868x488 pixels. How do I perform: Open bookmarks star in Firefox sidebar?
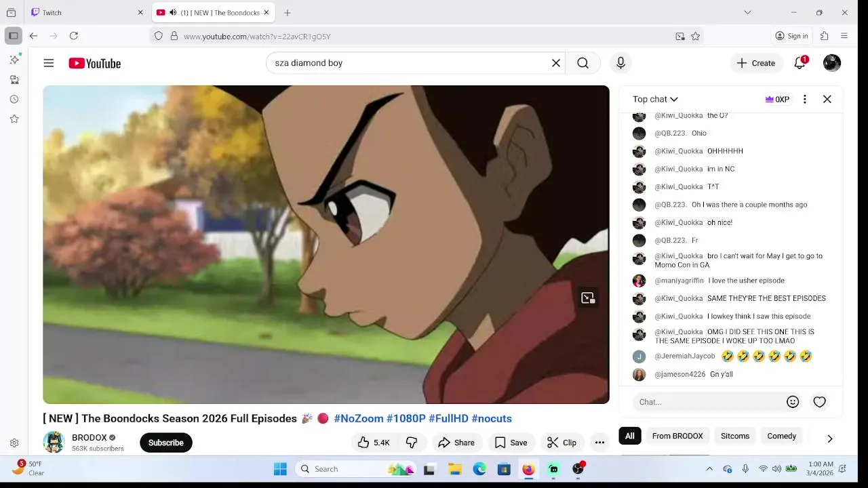pyautogui.click(x=14, y=119)
